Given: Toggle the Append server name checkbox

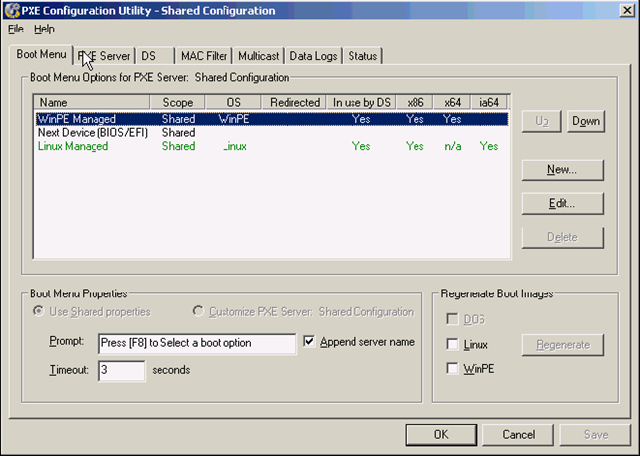Looking at the screenshot, I should coord(310,342).
